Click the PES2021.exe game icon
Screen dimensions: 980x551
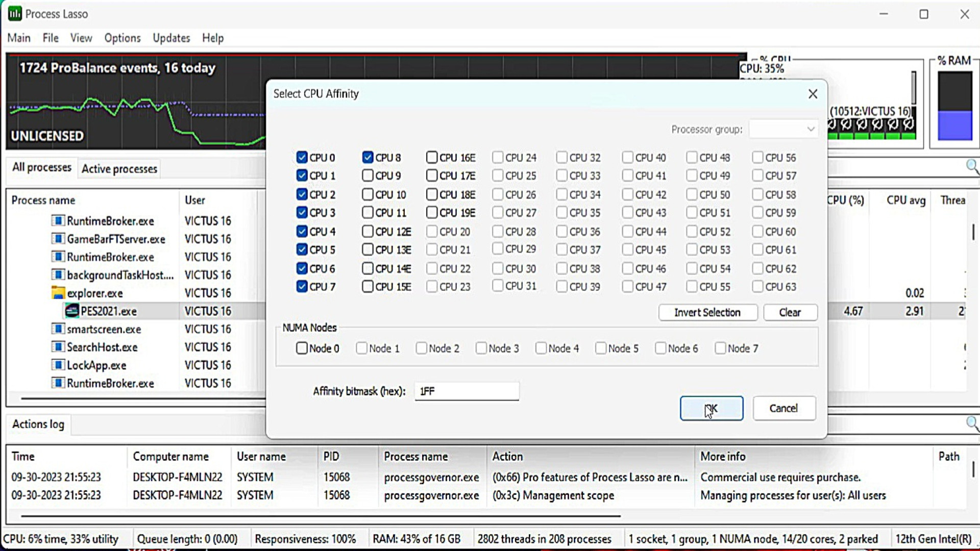tap(72, 311)
